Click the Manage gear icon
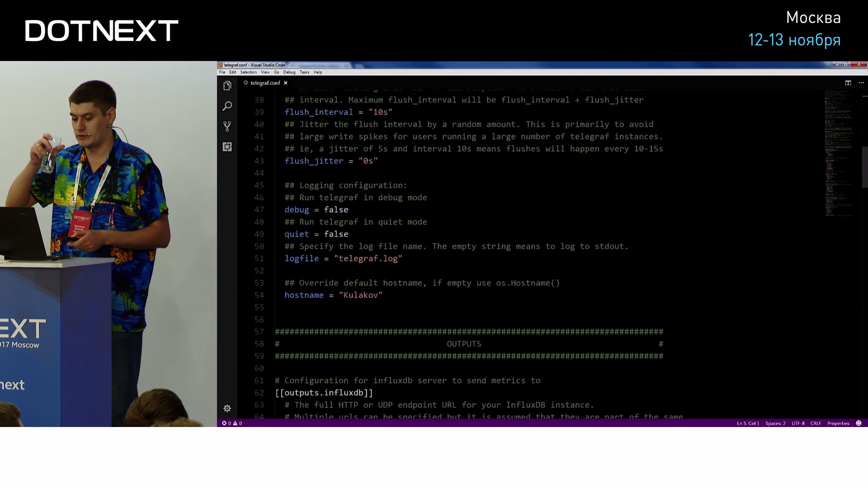The height and width of the screenshot is (488, 868). [227, 408]
